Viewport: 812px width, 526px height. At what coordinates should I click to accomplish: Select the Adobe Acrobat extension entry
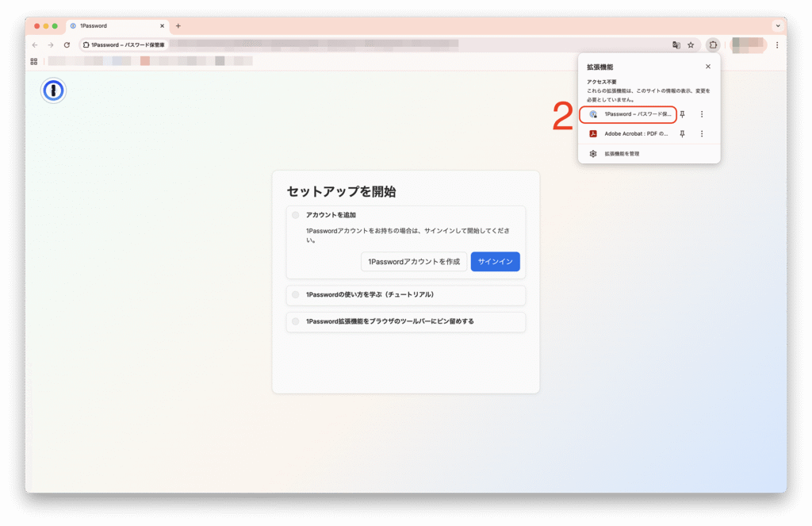628,134
